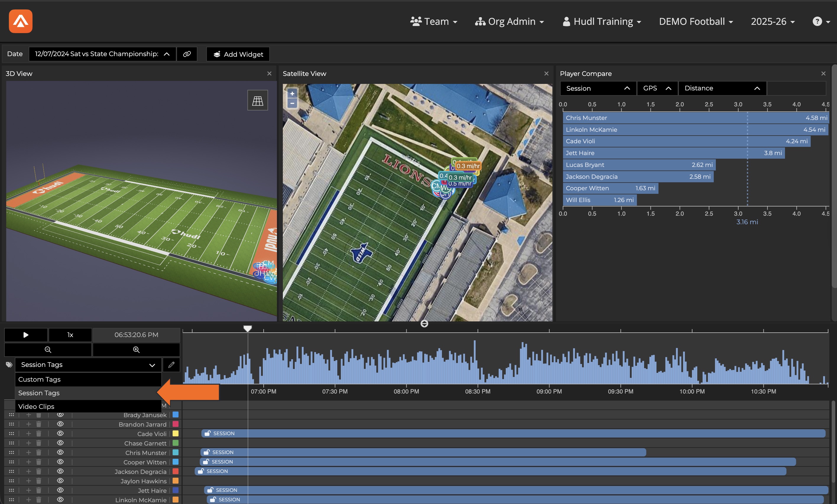Click the link icon next to date
Screen dimensions: 837x504
click(x=187, y=54)
